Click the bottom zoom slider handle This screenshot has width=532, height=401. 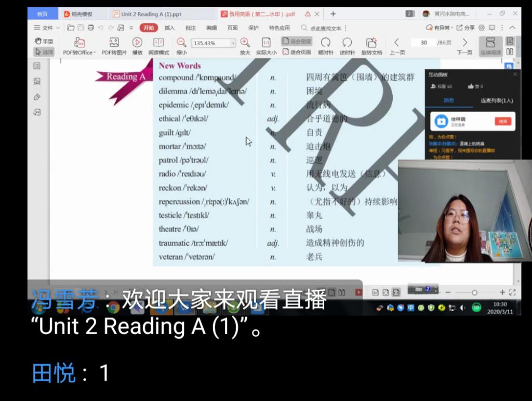click(474, 293)
